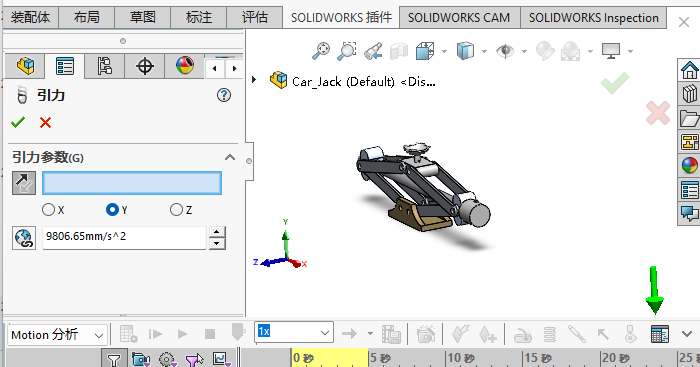Open Motion Study Properties icon
Image resolution: width=700 pixels, height=367 pixels.
[660, 334]
